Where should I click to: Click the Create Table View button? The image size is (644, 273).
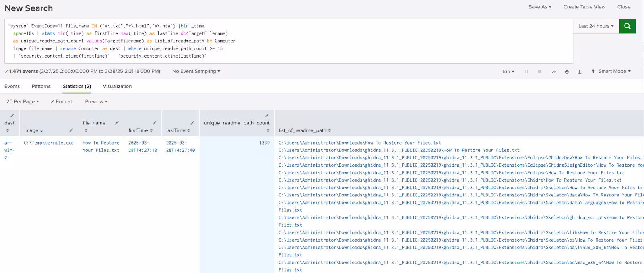click(x=584, y=7)
